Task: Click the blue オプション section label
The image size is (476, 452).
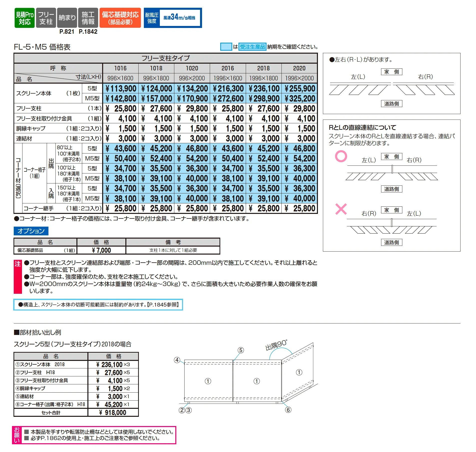Action: pyautogui.click(x=31, y=231)
